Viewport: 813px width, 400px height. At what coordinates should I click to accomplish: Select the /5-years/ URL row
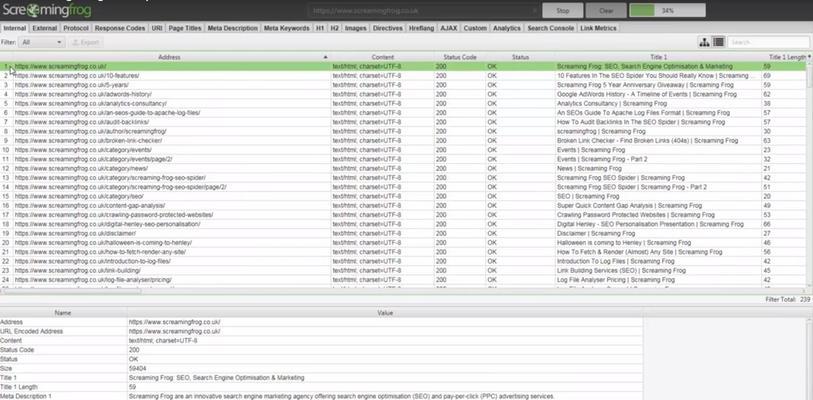(x=403, y=85)
